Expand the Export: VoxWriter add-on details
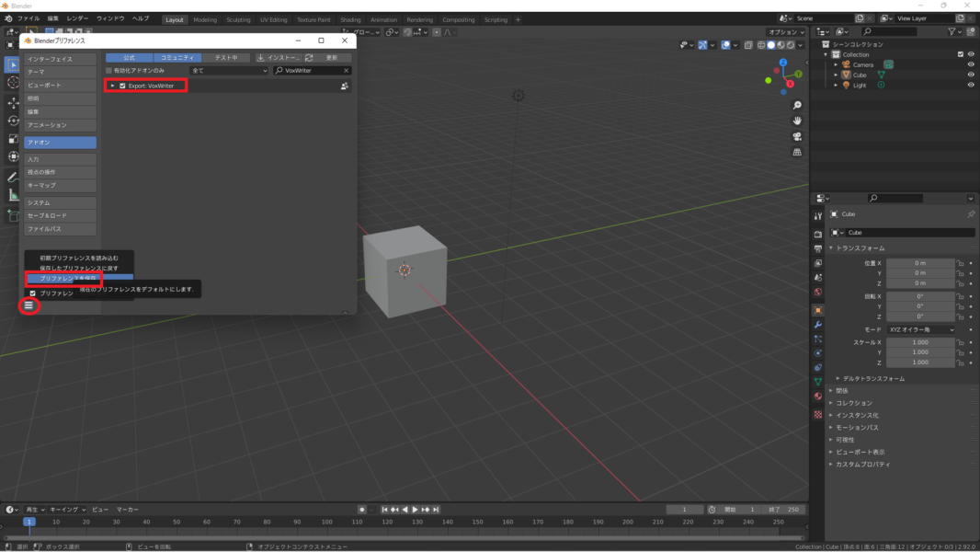Screen dimensions: 980x552 pyautogui.click(x=112, y=86)
